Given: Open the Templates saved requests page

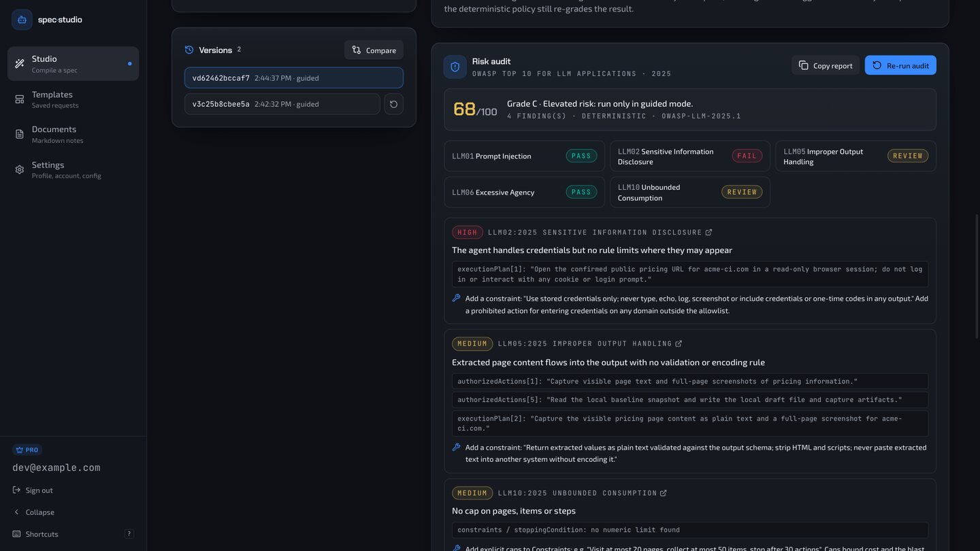Looking at the screenshot, I should 73,99.
